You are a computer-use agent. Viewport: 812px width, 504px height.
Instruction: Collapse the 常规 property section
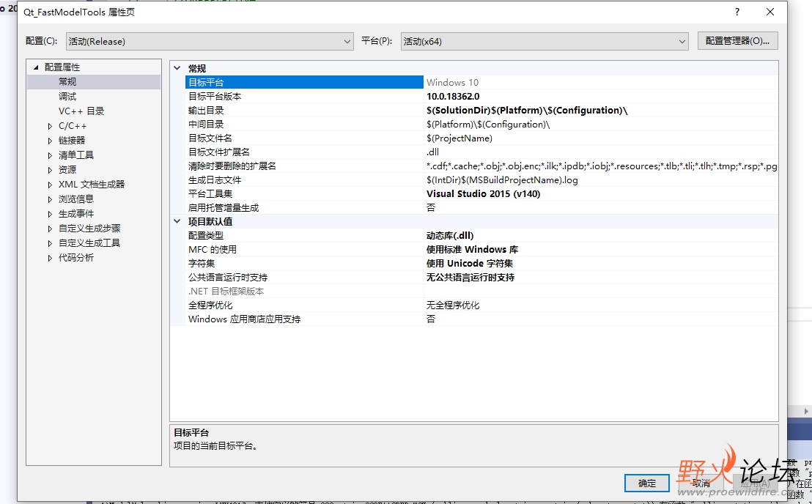pyautogui.click(x=177, y=68)
